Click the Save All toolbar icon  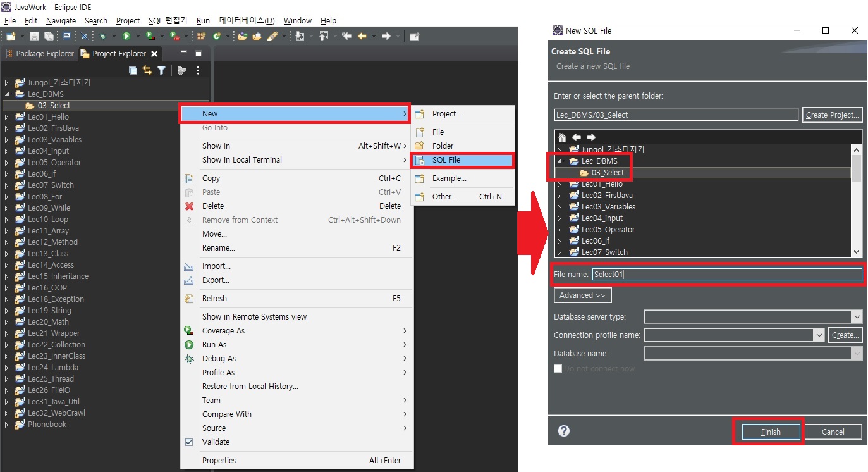point(49,36)
